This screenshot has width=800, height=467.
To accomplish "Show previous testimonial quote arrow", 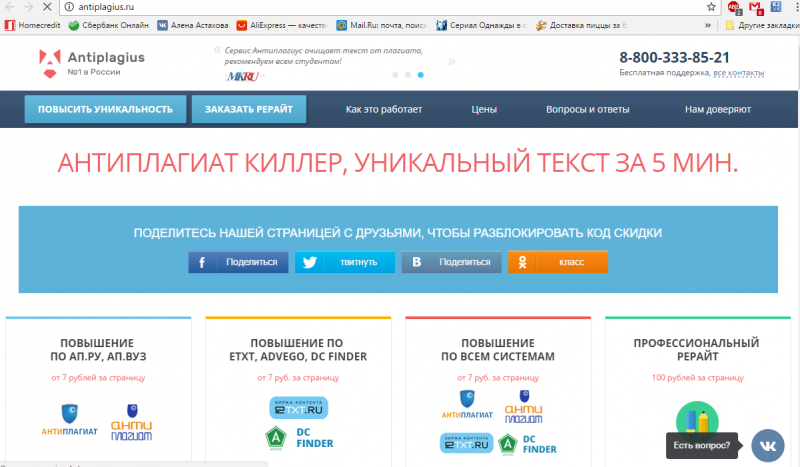I will tap(217, 50).
